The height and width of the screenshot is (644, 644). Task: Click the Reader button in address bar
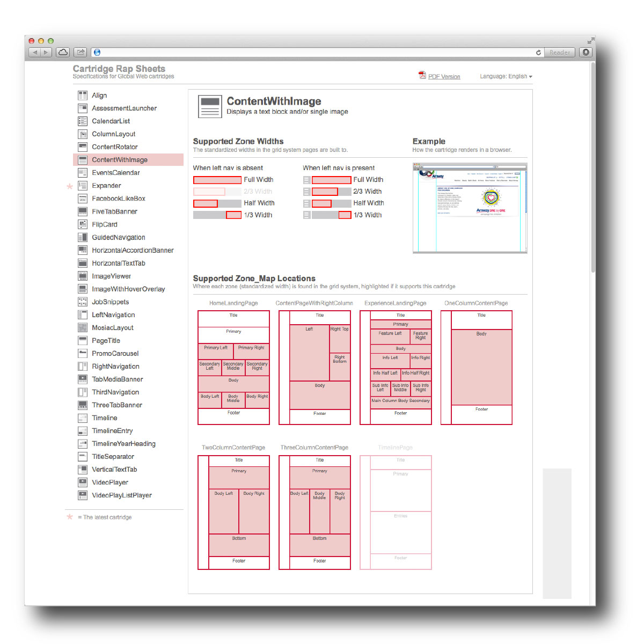(x=559, y=53)
